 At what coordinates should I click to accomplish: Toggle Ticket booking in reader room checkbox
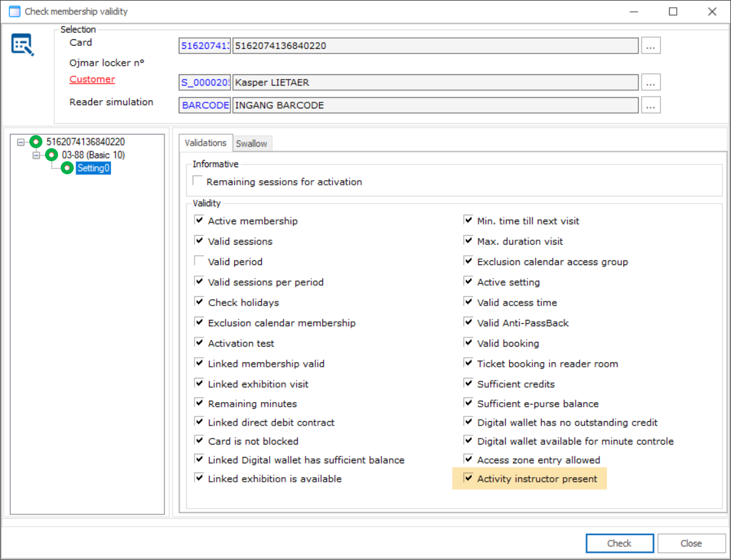click(x=469, y=363)
